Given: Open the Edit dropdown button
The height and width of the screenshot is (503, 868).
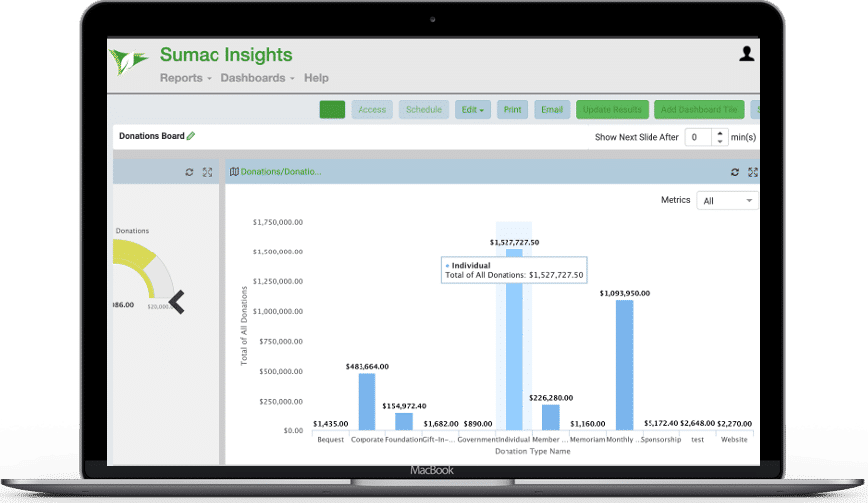Looking at the screenshot, I should coord(472,109).
